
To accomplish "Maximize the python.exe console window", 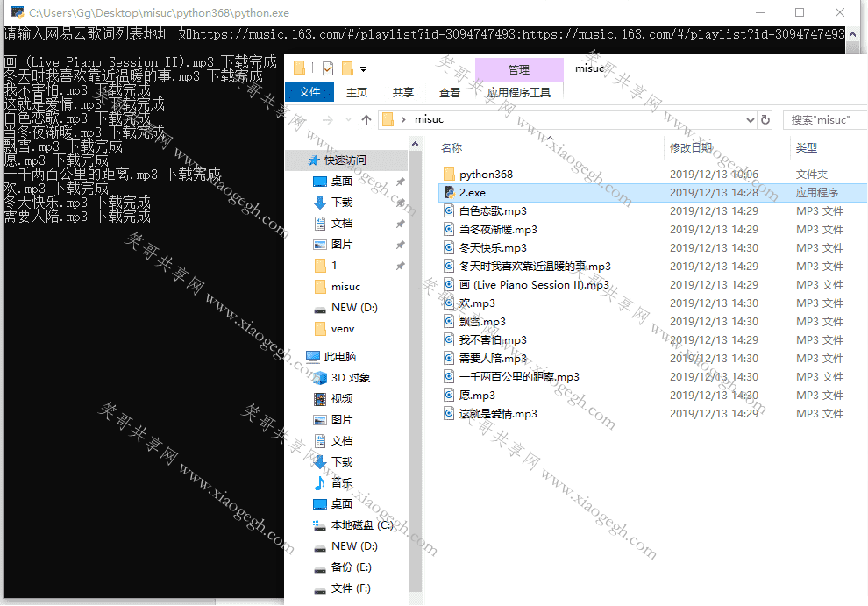I will (800, 12).
